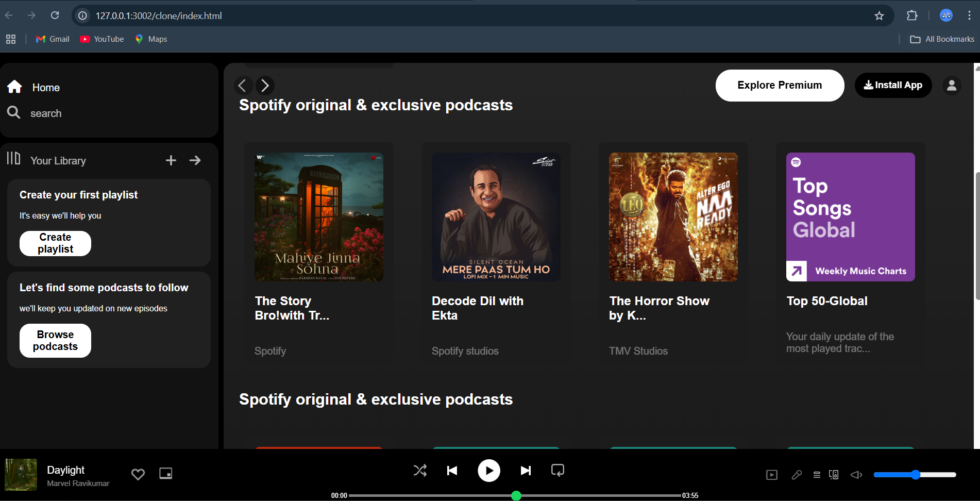Click the song progress bar
Viewport: 980px width, 501px height.
[515, 496]
